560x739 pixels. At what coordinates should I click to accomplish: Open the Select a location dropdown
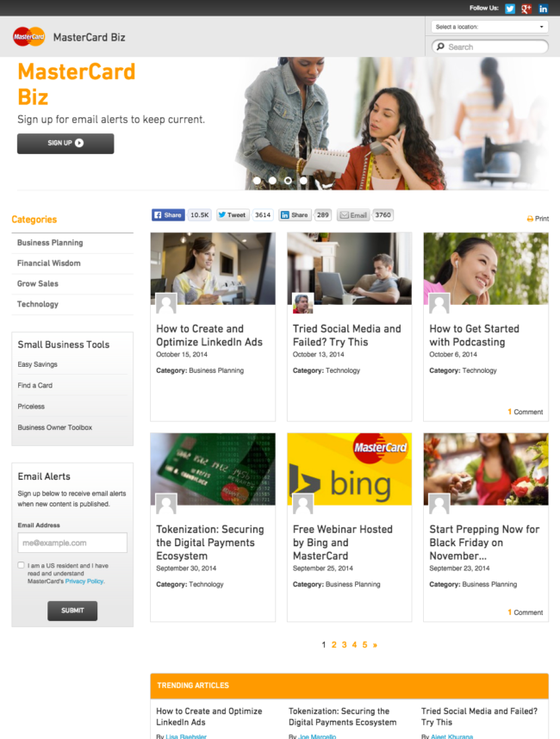(489, 27)
